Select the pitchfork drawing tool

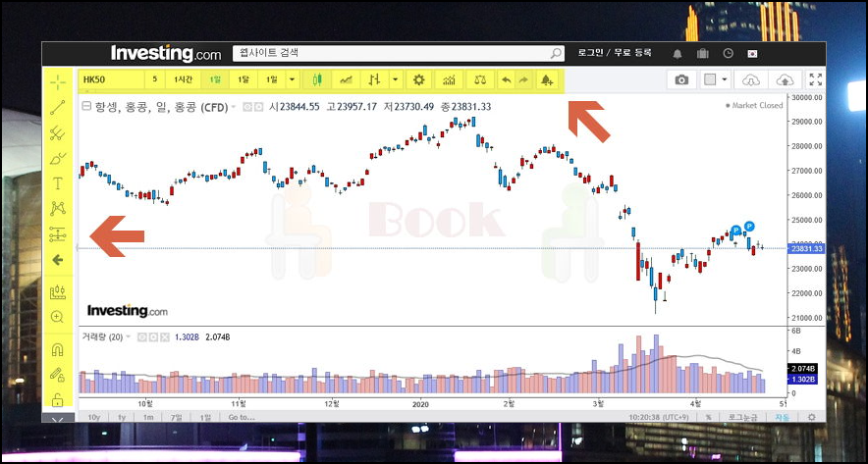[x=58, y=132]
